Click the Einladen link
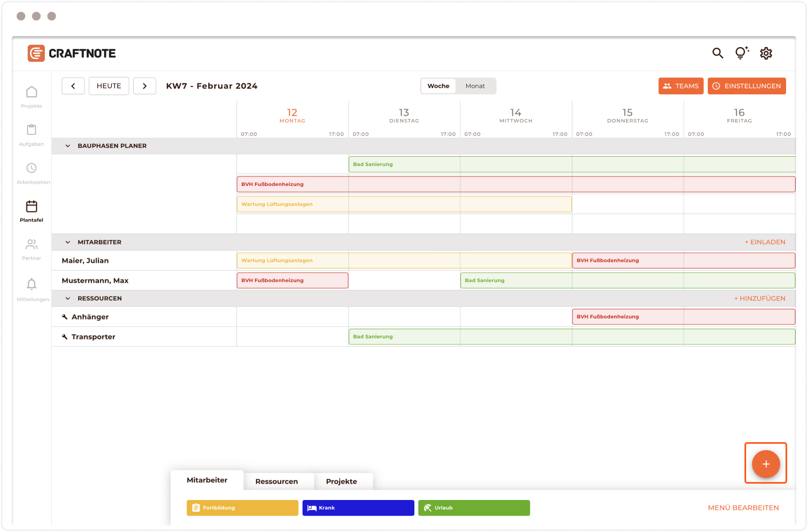 click(765, 242)
